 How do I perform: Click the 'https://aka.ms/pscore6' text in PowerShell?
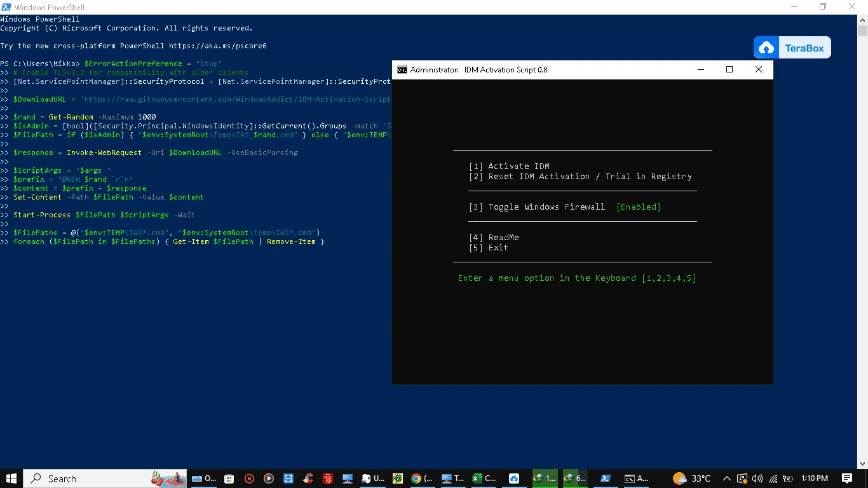217,46
